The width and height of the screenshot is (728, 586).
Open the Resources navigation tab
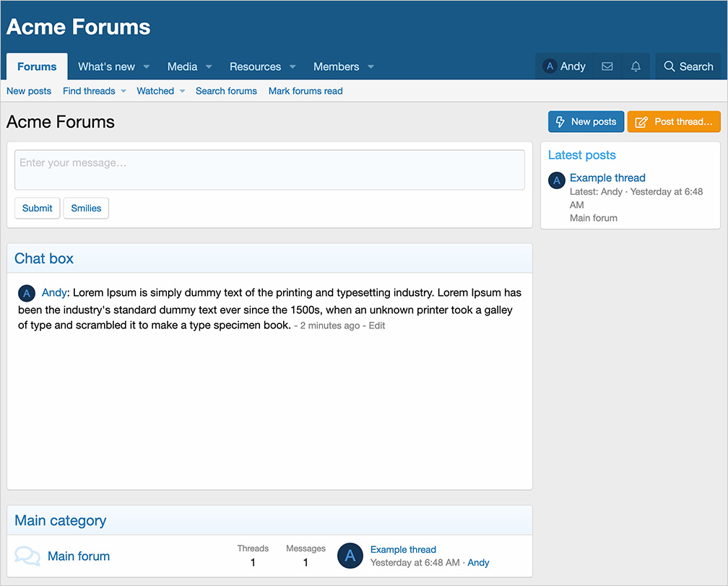pyautogui.click(x=255, y=66)
